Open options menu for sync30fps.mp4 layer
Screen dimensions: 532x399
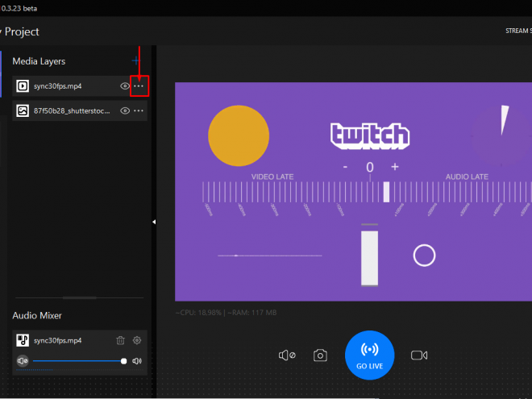point(139,86)
